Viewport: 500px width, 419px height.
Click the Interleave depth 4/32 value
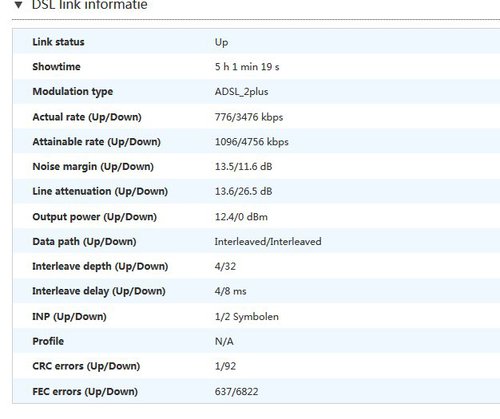225,266
